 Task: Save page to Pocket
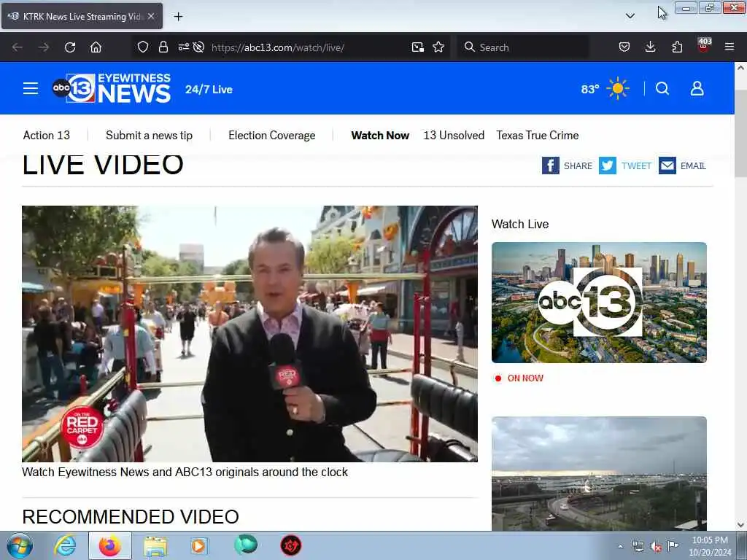click(624, 47)
